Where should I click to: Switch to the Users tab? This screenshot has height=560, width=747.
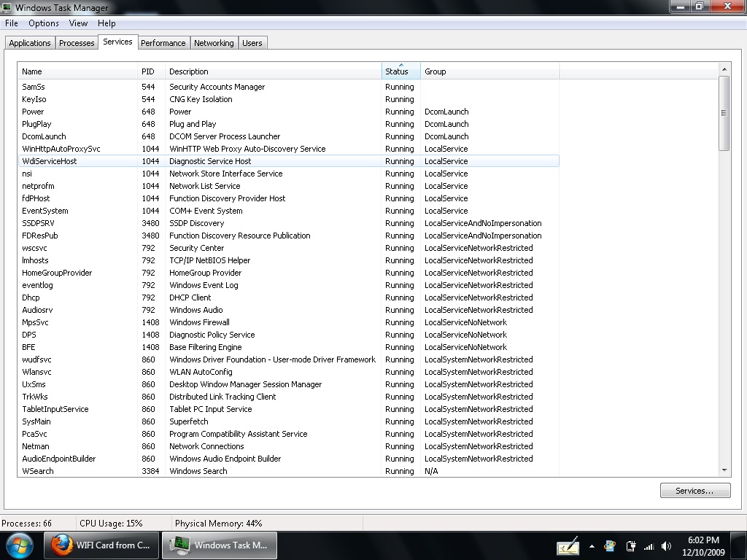pyautogui.click(x=252, y=43)
